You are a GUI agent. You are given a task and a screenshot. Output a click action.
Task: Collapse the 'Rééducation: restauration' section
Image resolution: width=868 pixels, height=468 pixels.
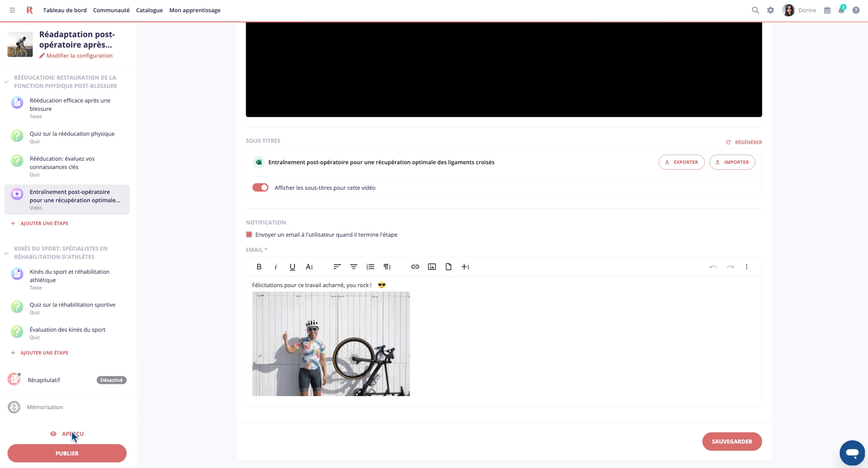(x=6, y=81)
